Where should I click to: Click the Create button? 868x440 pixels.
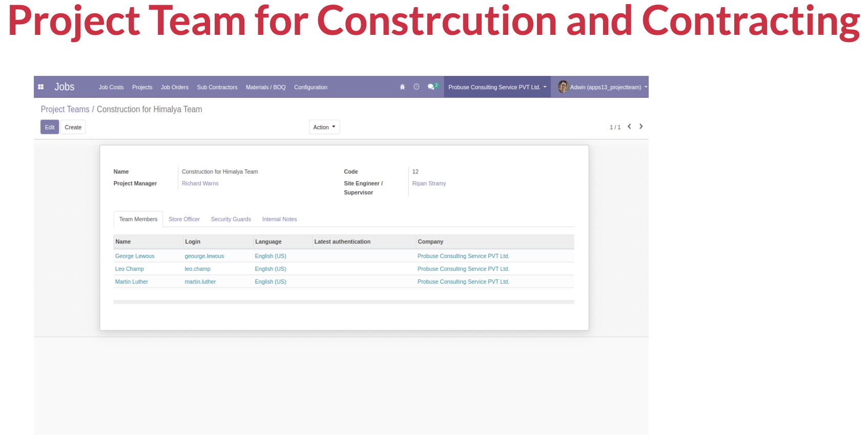pyautogui.click(x=73, y=127)
